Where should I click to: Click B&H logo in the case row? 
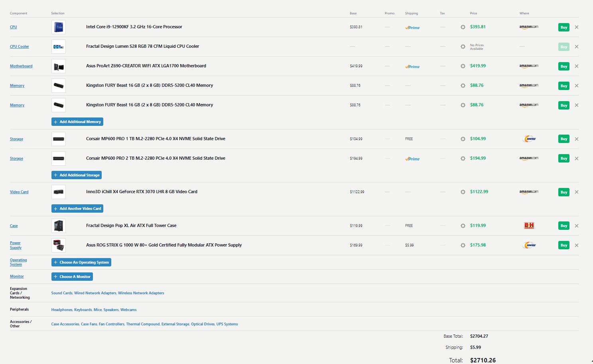529,226
